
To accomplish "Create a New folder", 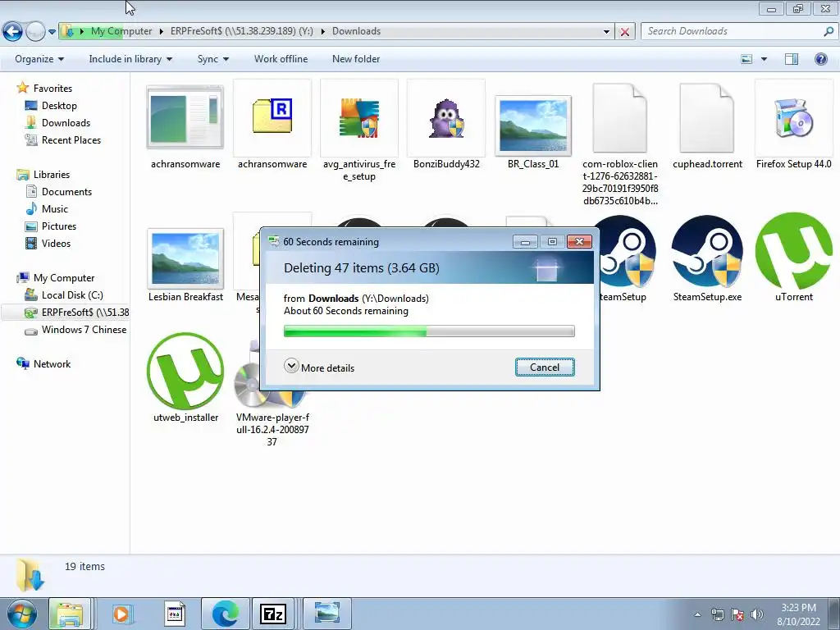I will (x=356, y=59).
